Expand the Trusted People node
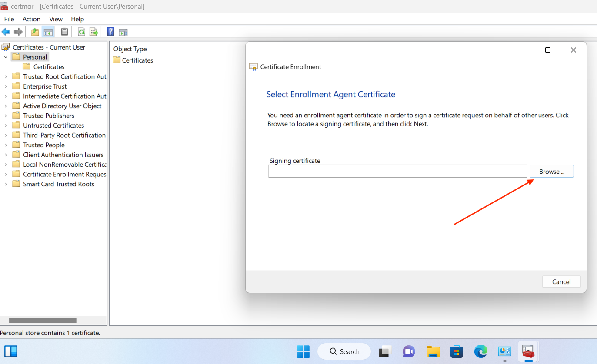The width and height of the screenshot is (597, 364). [6, 145]
